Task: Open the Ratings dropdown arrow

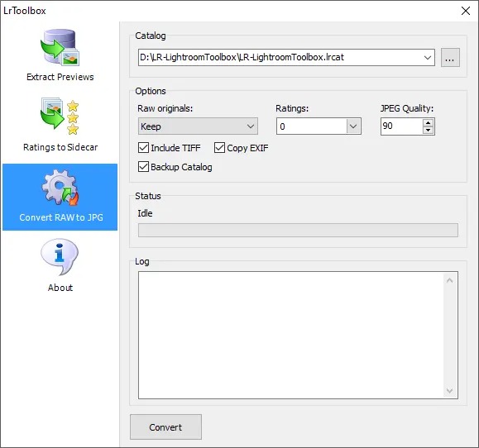Action: pos(353,126)
